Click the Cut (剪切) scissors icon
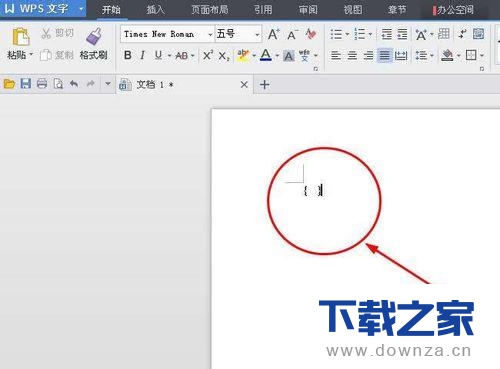Image resolution: width=500 pixels, height=369 pixels. [46, 33]
